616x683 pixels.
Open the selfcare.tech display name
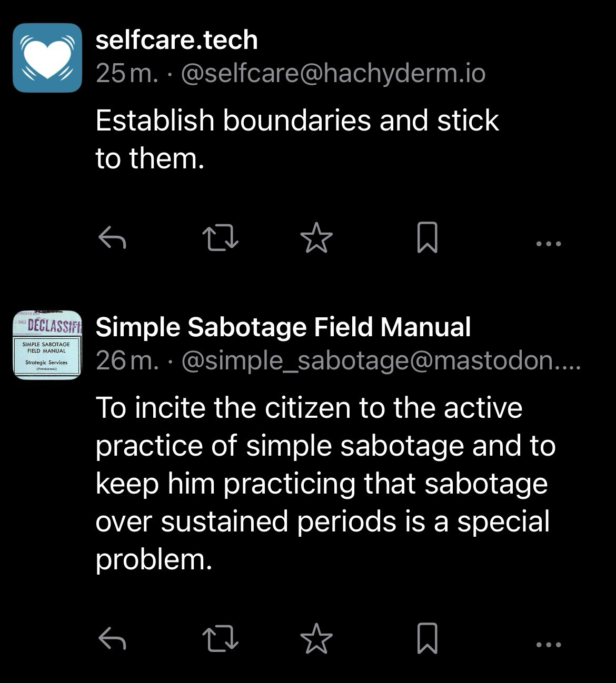tap(176, 40)
